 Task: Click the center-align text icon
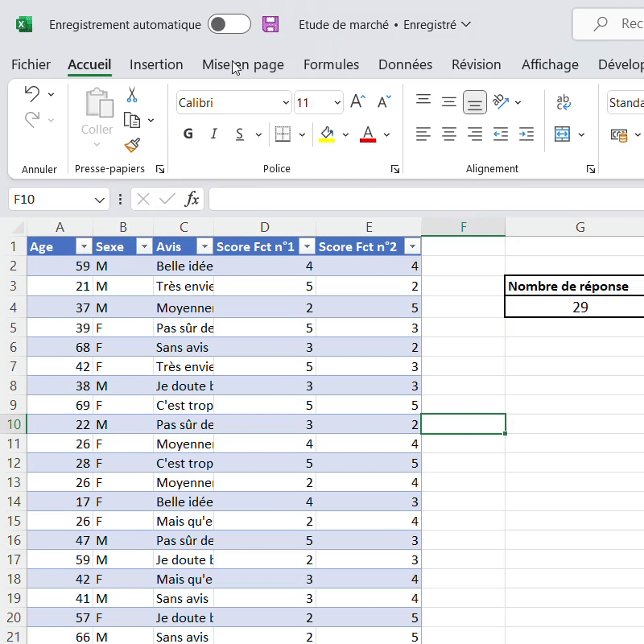pyautogui.click(x=449, y=134)
